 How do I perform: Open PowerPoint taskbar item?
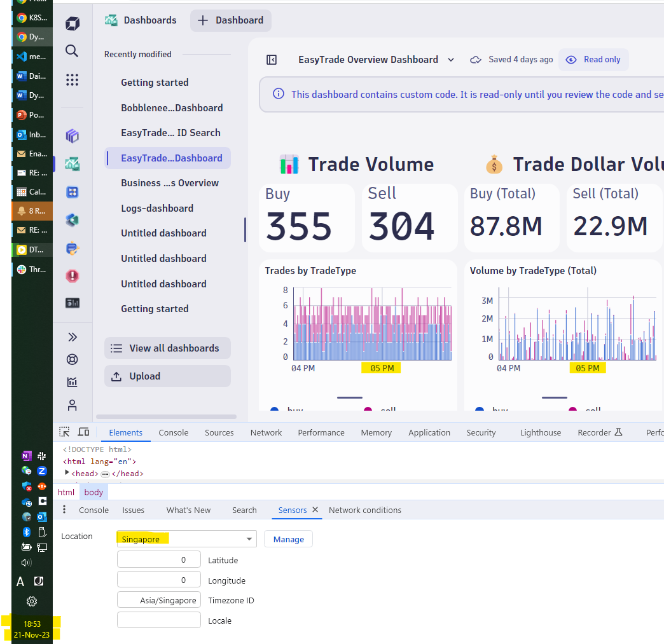tap(32, 114)
